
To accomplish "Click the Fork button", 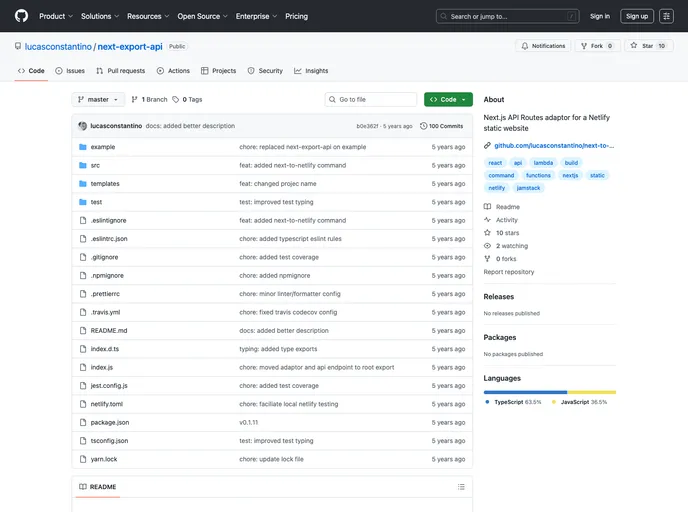I will pos(597,46).
